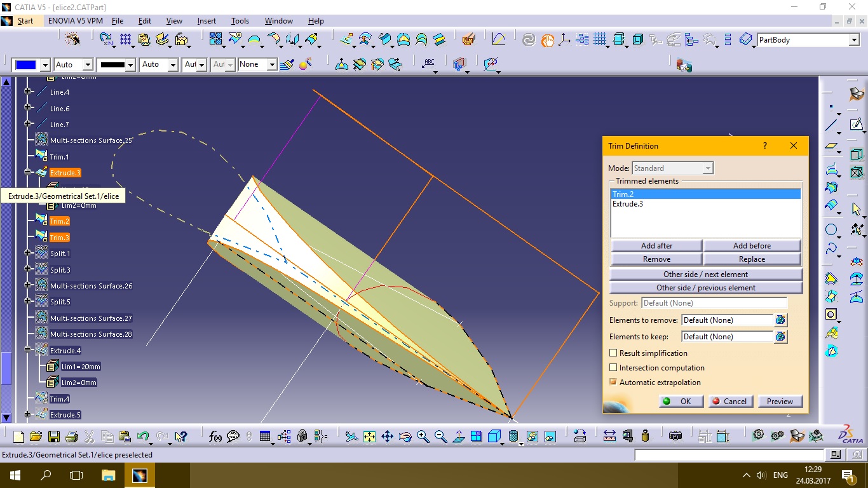The height and width of the screenshot is (488, 868).
Task: Expand the Split.1 tree node
Action: tap(28, 253)
